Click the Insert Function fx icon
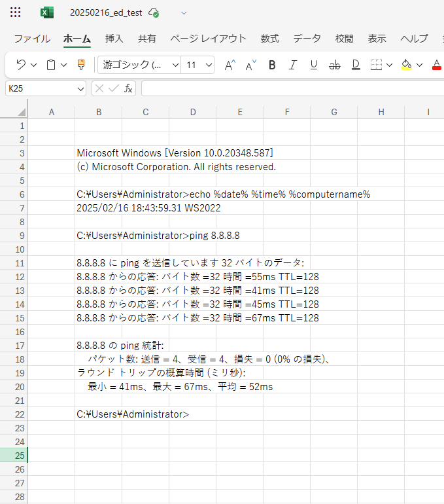Screen dimensions: 444x504 tap(129, 88)
